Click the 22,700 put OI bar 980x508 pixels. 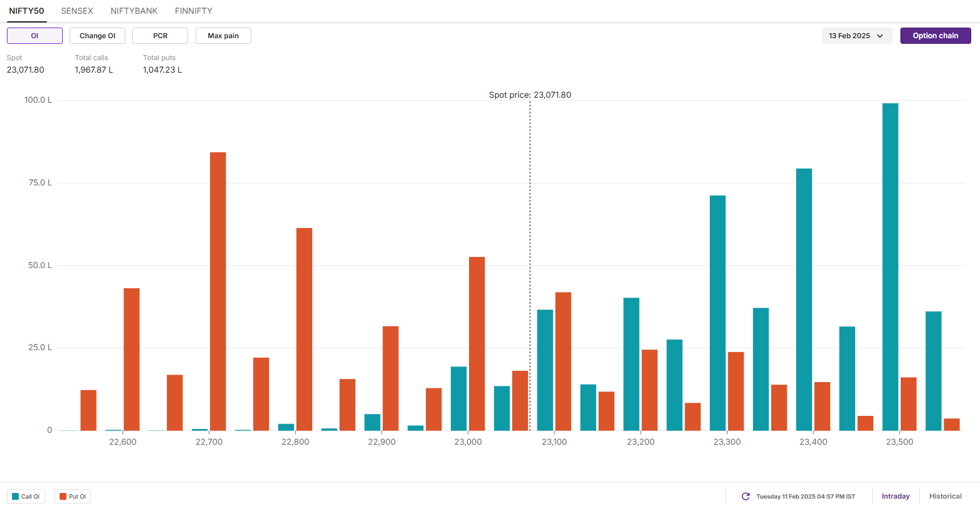(x=218, y=291)
